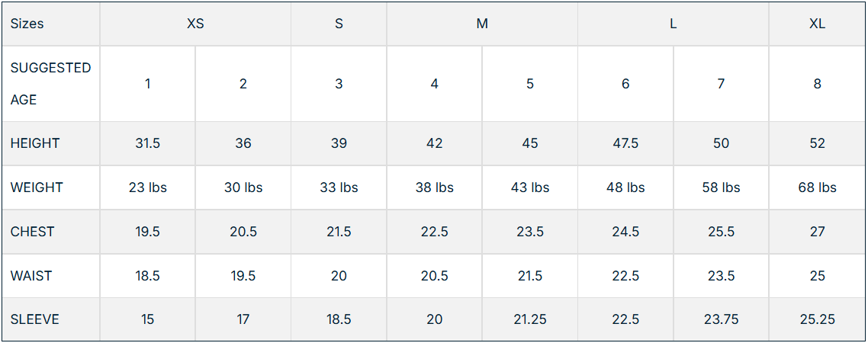Image resolution: width=868 pixels, height=343 pixels.
Task: Click the sleeve value 21.25
Action: click(x=530, y=319)
